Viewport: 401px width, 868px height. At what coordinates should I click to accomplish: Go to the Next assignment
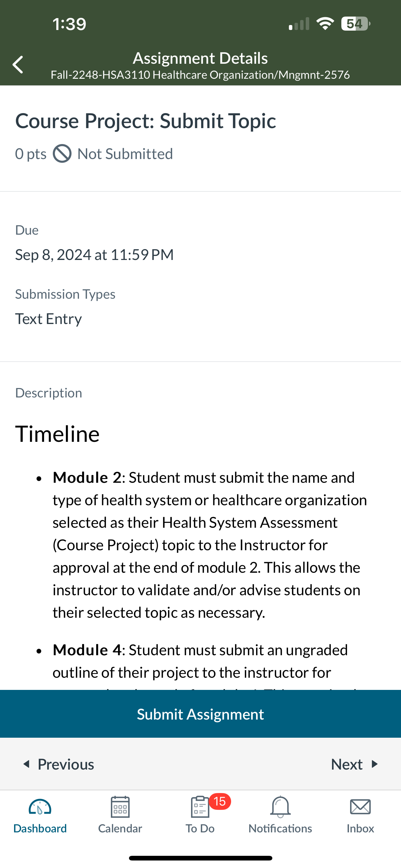355,764
